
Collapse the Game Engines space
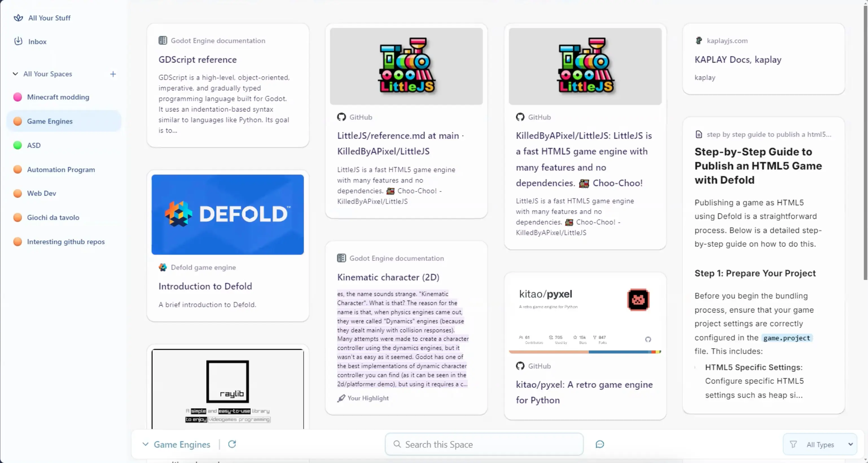(x=146, y=444)
